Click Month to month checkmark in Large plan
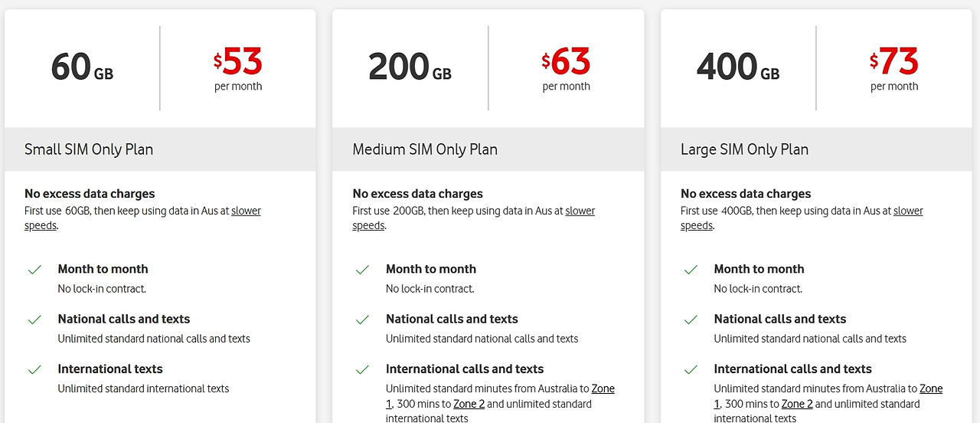 (691, 270)
